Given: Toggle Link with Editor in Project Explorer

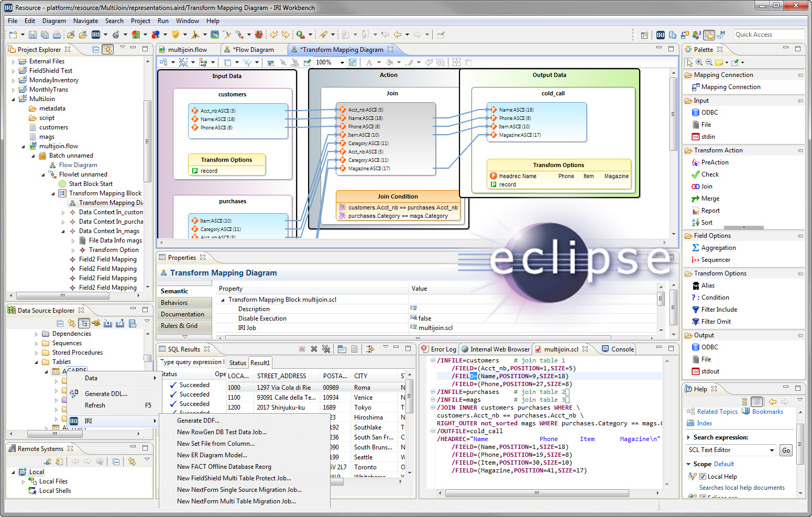Looking at the screenshot, I should tap(107, 49).
